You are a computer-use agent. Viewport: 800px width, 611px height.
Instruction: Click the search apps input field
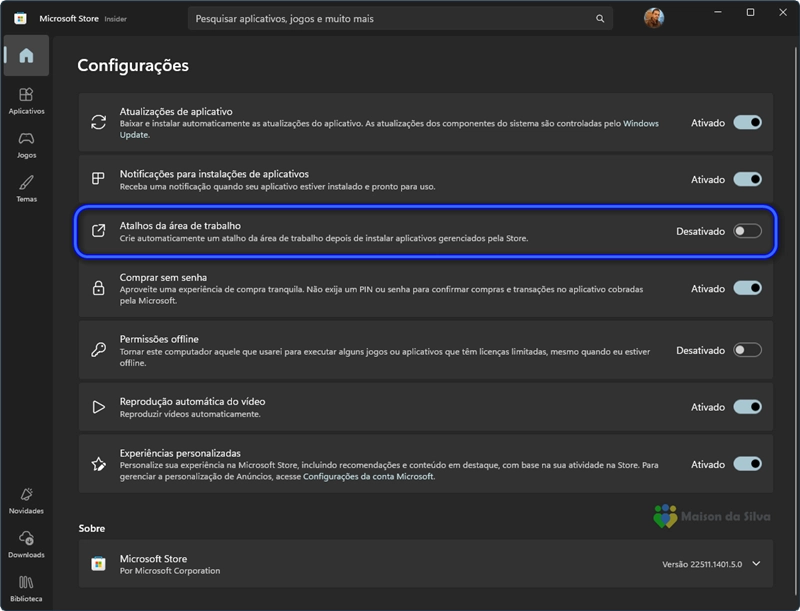(390, 19)
